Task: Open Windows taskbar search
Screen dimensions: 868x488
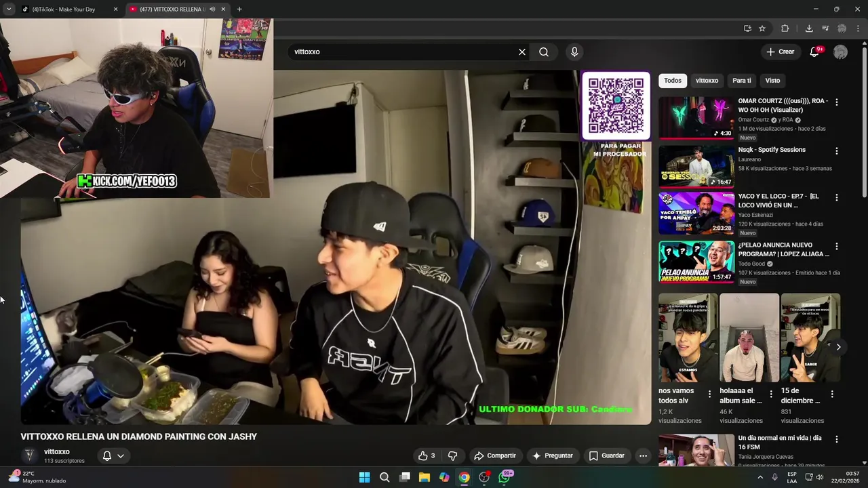Action: click(x=384, y=477)
